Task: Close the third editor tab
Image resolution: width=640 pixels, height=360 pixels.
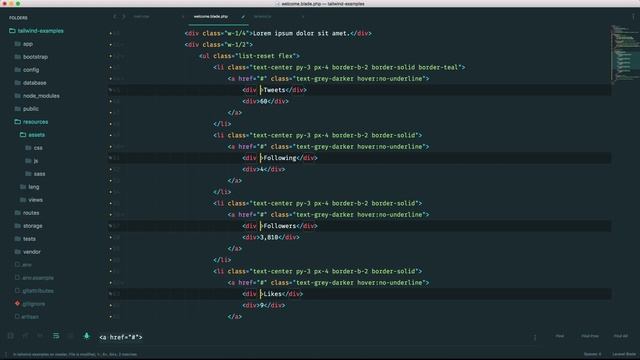Action: pyautogui.click(x=303, y=16)
